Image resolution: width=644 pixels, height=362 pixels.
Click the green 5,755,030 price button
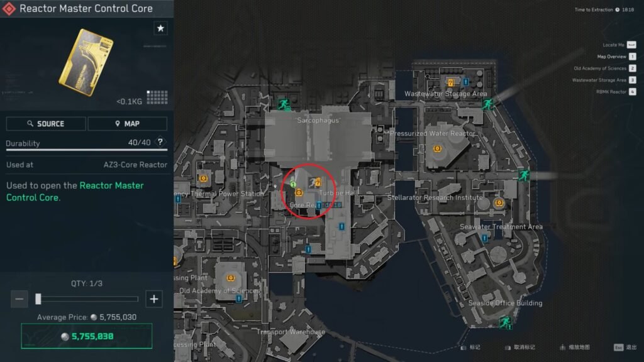point(87,336)
